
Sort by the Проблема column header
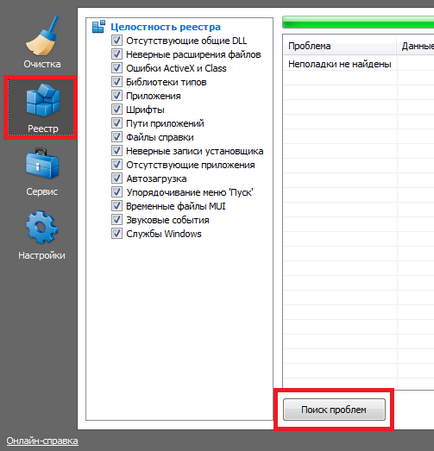(340, 46)
